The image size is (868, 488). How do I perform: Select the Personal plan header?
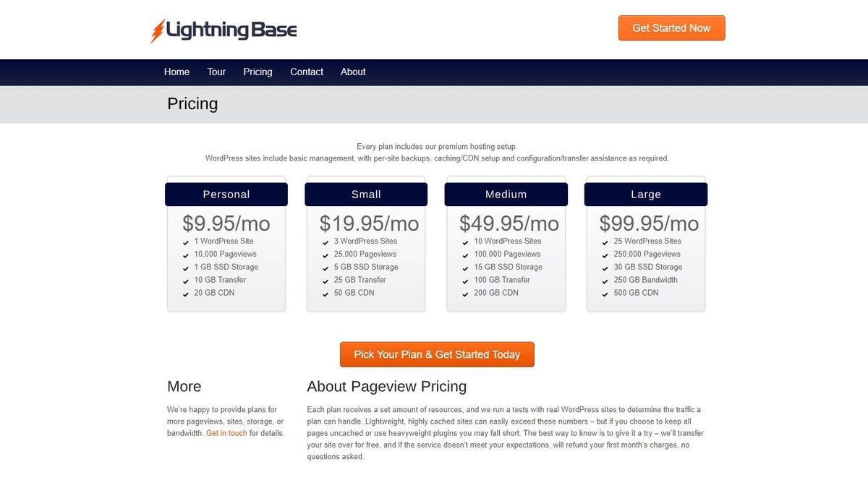226,194
